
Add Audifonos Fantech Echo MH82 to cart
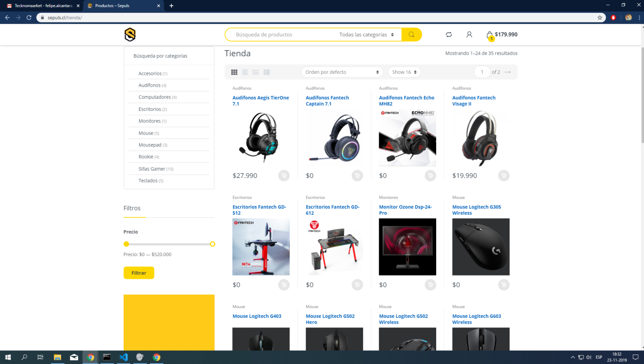pos(430,175)
